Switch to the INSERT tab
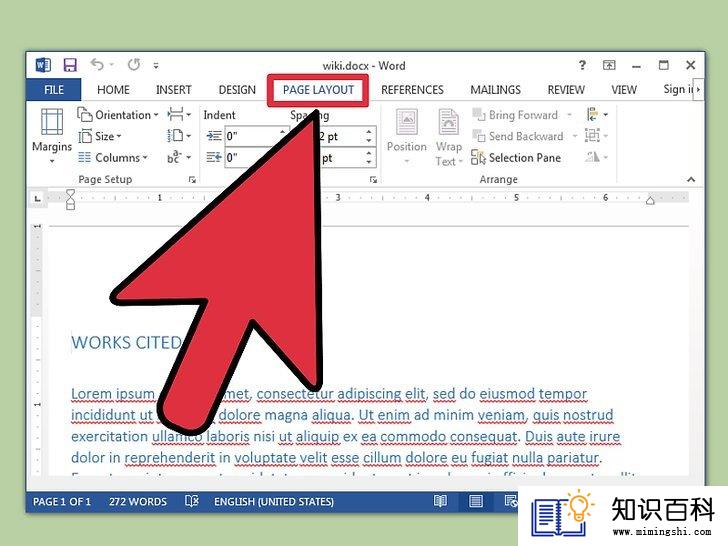 pyautogui.click(x=174, y=90)
